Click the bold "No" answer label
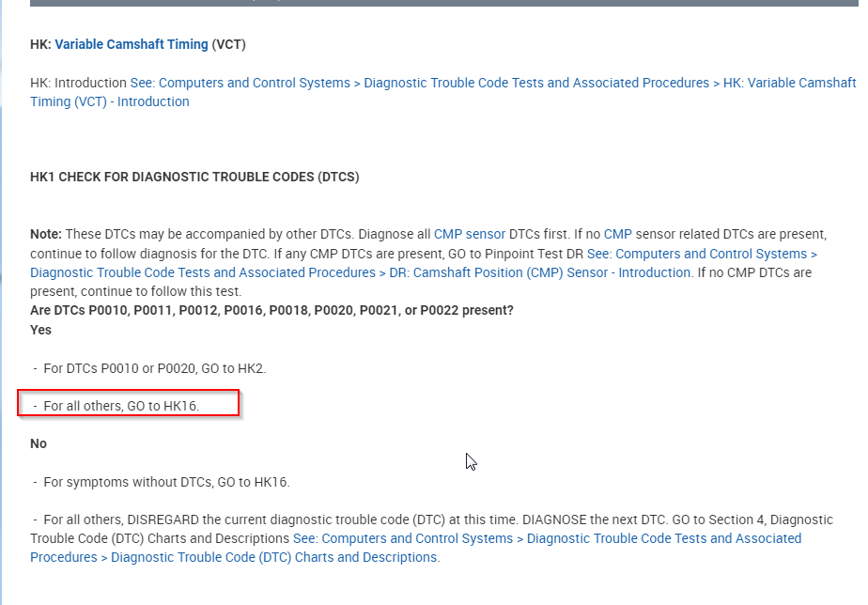The image size is (868, 605). pyautogui.click(x=39, y=443)
